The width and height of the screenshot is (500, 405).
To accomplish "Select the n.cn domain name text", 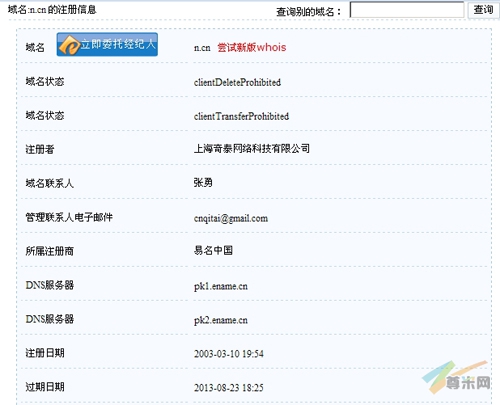I will 202,48.
